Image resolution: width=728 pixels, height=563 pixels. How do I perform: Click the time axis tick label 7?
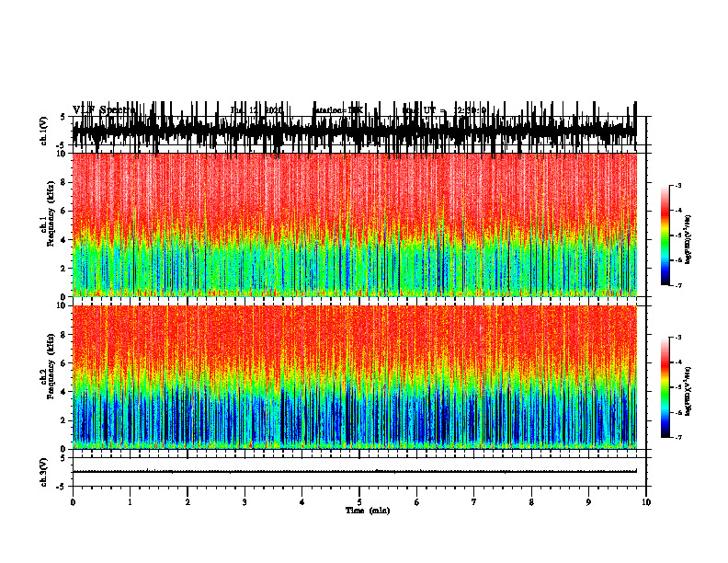click(474, 502)
